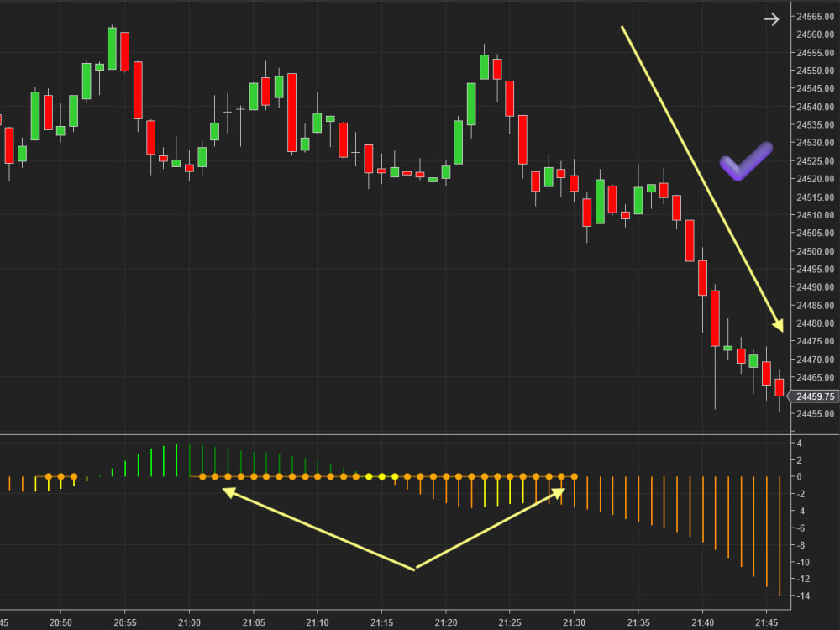
Task: Select the 24480.00 price label
Action: (816, 323)
